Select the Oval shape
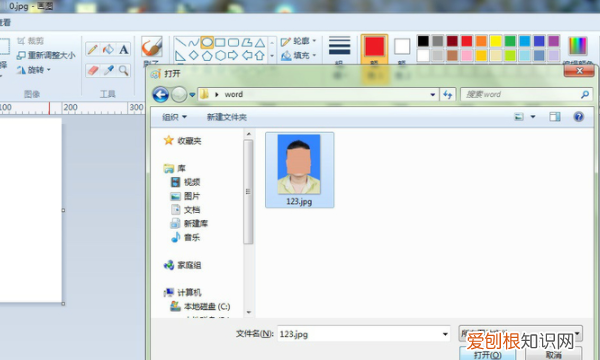The image size is (600, 360). coord(207,42)
